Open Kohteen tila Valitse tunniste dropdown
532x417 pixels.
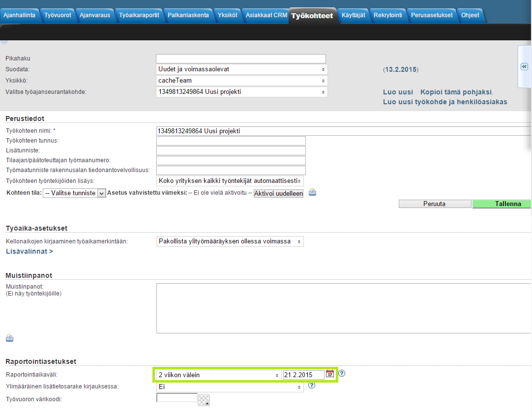click(74, 193)
